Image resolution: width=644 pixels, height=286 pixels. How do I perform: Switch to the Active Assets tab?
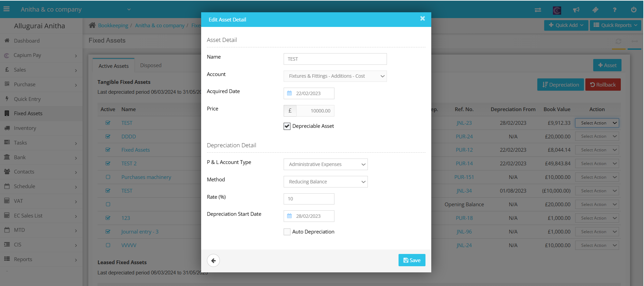pyautogui.click(x=114, y=66)
